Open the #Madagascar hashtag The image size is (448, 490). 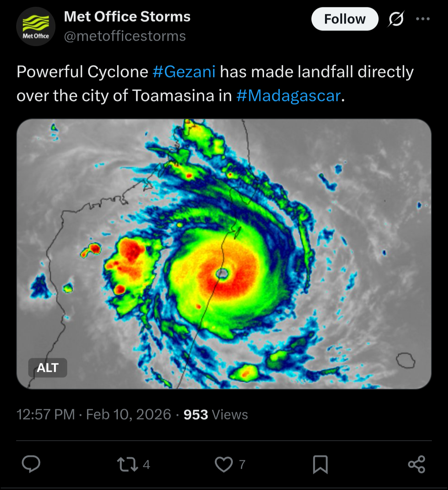tap(289, 96)
